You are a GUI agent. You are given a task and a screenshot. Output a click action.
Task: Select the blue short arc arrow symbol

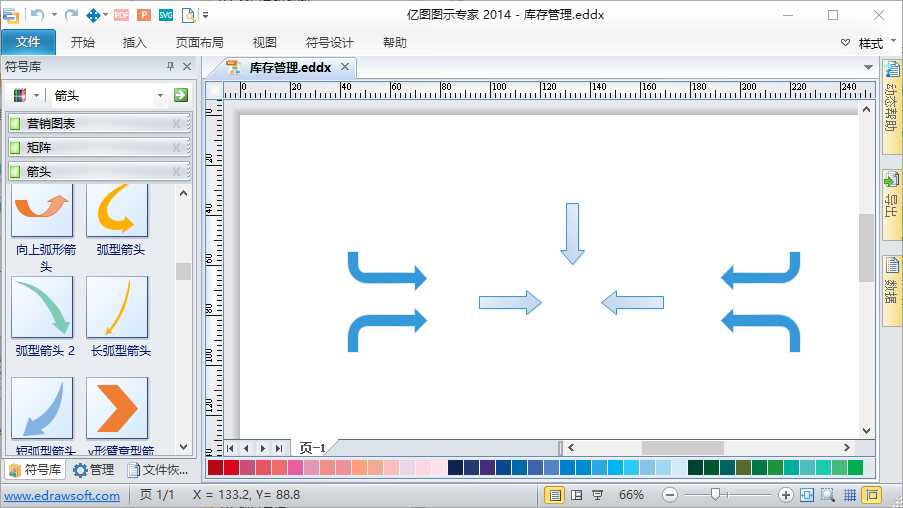coord(42,408)
